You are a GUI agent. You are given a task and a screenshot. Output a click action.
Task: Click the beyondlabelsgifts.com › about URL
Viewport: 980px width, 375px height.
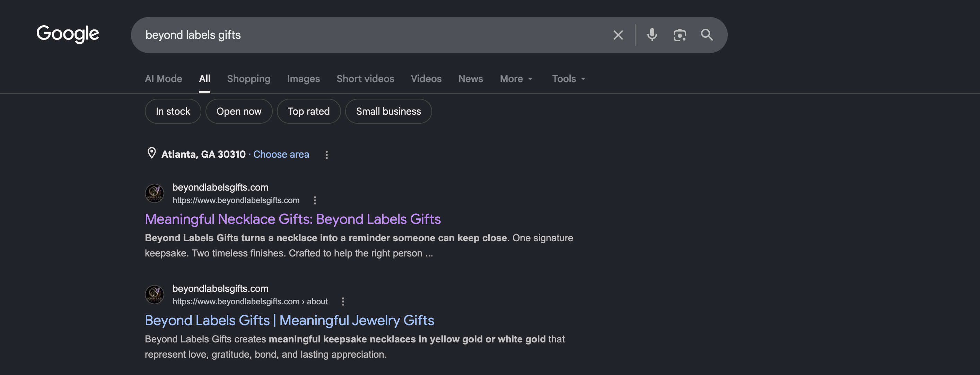[250, 302]
